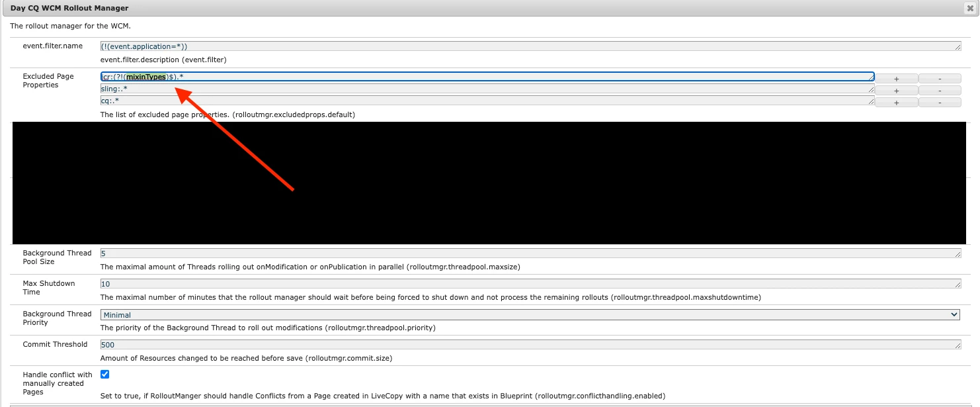Edit the Max Shutdown Time field
The height and width of the screenshot is (407, 980).
[530, 284]
